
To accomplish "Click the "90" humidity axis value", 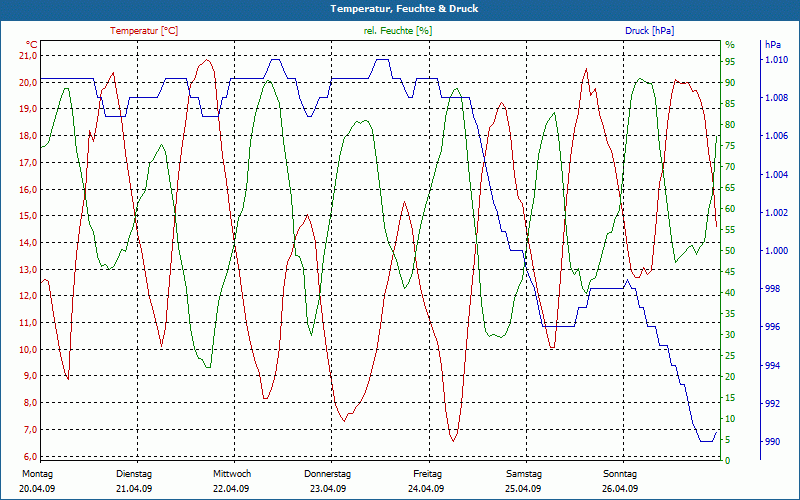I will click(x=730, y=83).
